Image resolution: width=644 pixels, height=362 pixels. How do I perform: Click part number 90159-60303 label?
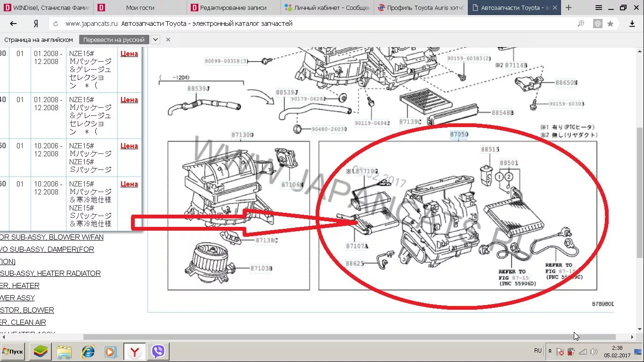point(567,104)
